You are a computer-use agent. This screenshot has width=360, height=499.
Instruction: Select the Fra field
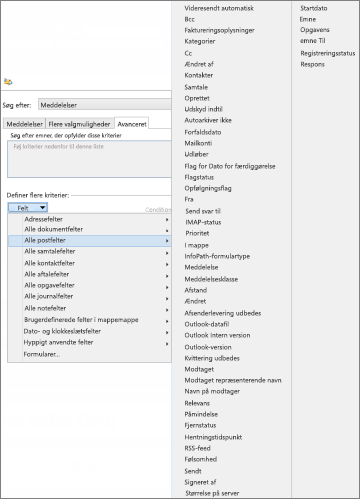[x=189, y=199]
